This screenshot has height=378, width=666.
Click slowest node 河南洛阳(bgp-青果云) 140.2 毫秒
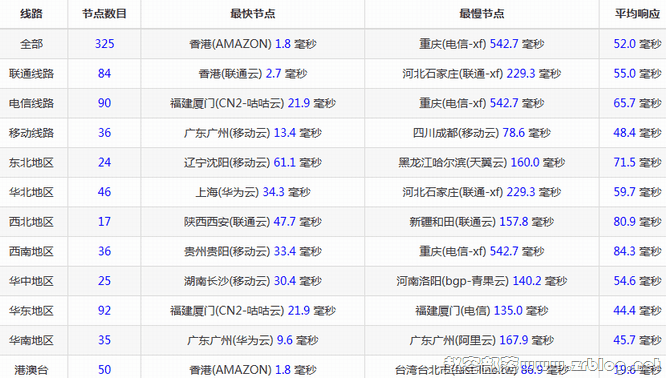point(482,281)
